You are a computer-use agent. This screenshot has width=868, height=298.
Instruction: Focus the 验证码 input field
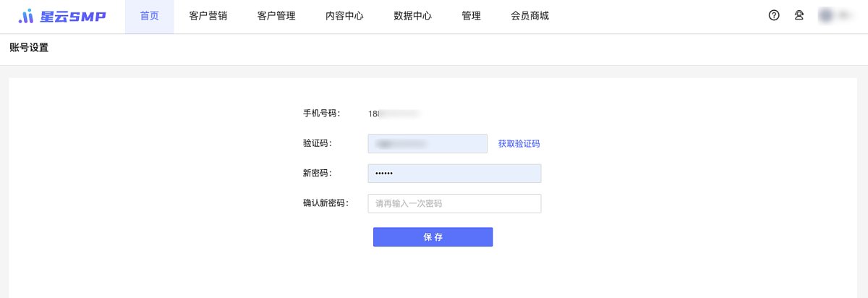click(427, 143)
